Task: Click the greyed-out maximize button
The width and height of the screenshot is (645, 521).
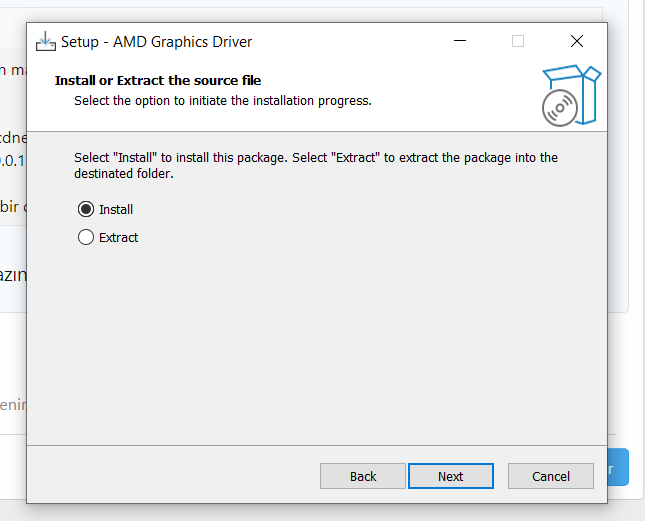Action: pyautogui.click(x=518, y=41)
